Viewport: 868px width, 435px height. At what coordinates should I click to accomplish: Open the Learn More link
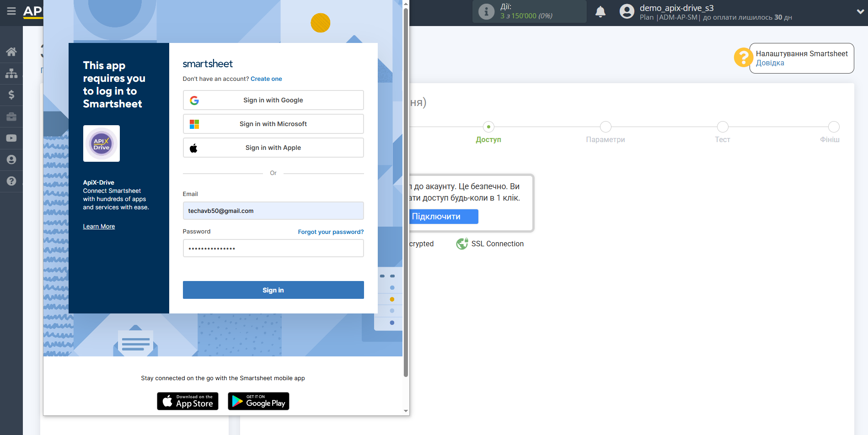(99, 227)
